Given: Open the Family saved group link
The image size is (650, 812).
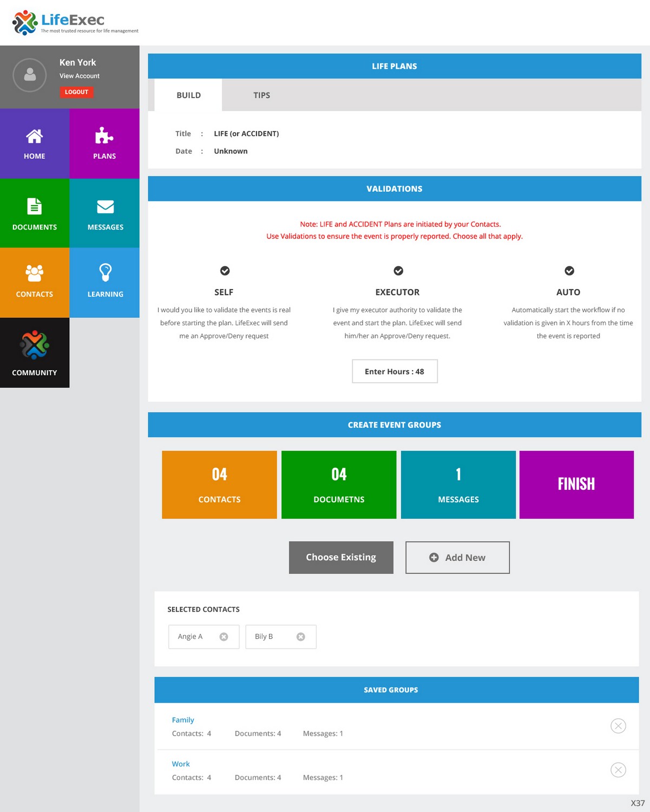Looking at the screenshot, I should tap(183, 720).
